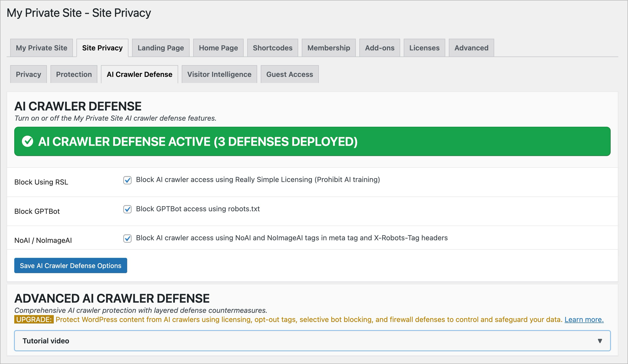628x364 pixels.
Task: Switch to the Privacy sub-tab
Action: (x=28, y=74)
